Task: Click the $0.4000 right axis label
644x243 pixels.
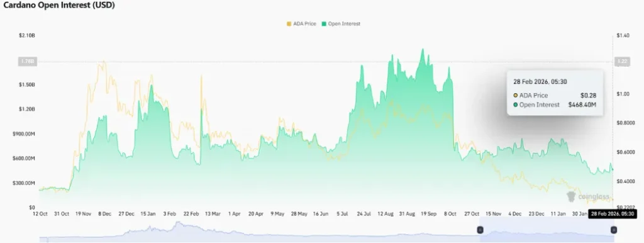Action: pos(626,181)
